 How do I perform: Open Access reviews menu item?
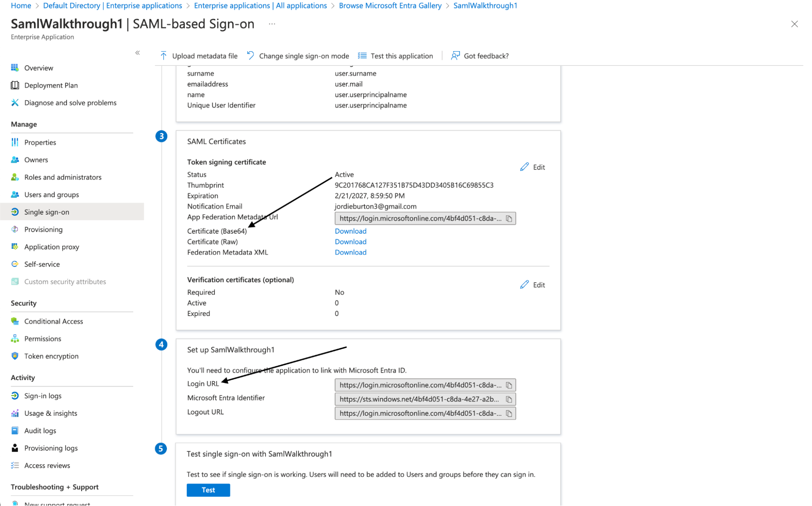(47, 466)
